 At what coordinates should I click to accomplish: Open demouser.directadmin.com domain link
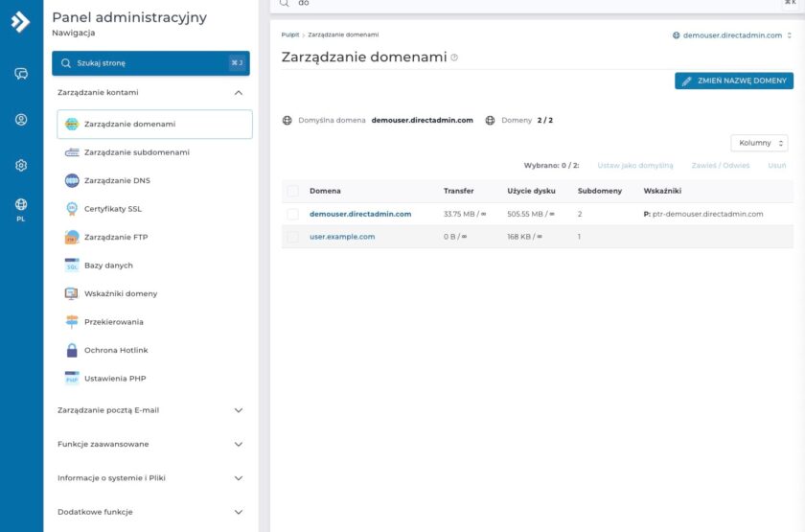(360, 214)
